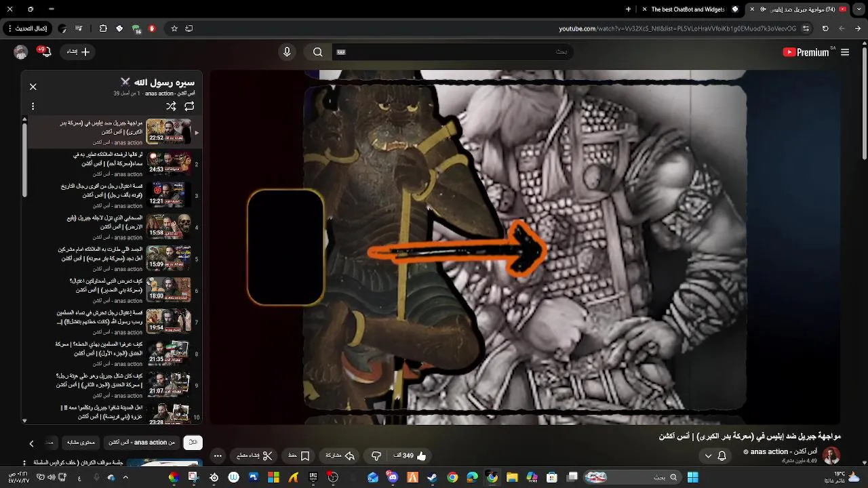The image size is (868, 488).
Task: Open the account avatar menu
Action: [x=21, y=52]
